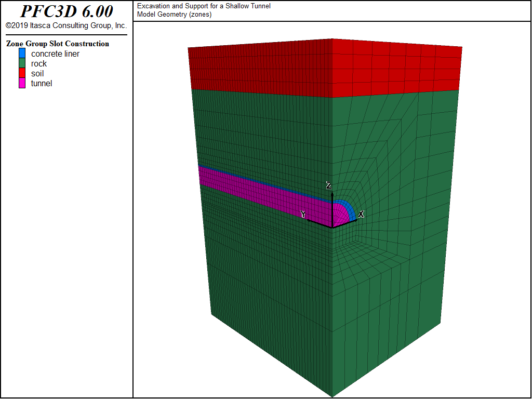This screenshot has width=532, height=399.
Task: Click the 'Excavation and Support for a Shallow Tunnel' title
Action: [x=204, y=6]
